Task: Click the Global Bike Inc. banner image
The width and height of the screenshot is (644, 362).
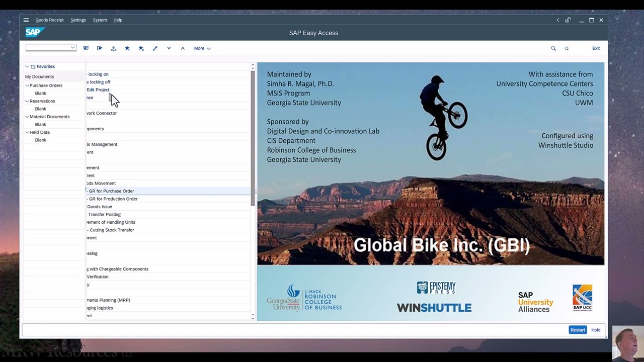Action: pos(431,164)
